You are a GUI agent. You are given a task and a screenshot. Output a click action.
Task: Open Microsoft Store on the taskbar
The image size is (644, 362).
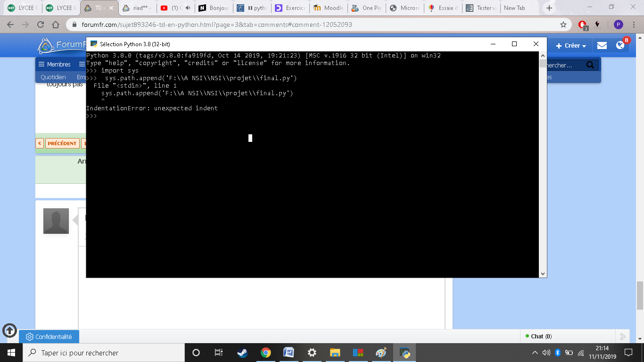358,353
